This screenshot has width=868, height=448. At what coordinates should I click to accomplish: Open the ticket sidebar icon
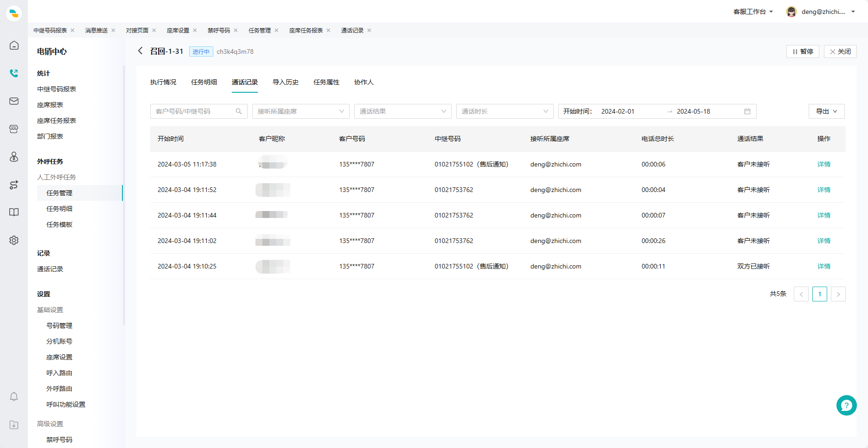pos(14,129)
